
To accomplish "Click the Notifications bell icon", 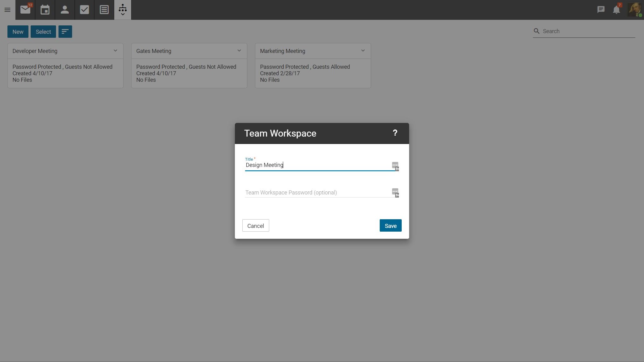I will tap(616, 9).
